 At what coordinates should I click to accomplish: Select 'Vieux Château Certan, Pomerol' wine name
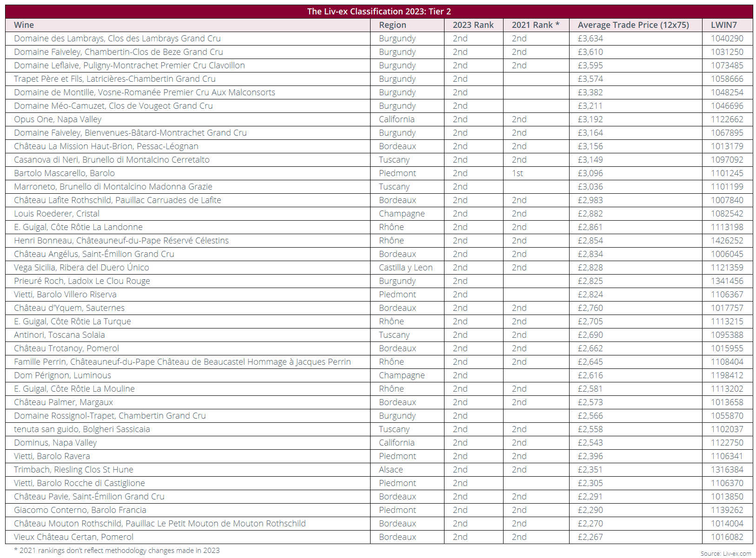coord(73,537)
